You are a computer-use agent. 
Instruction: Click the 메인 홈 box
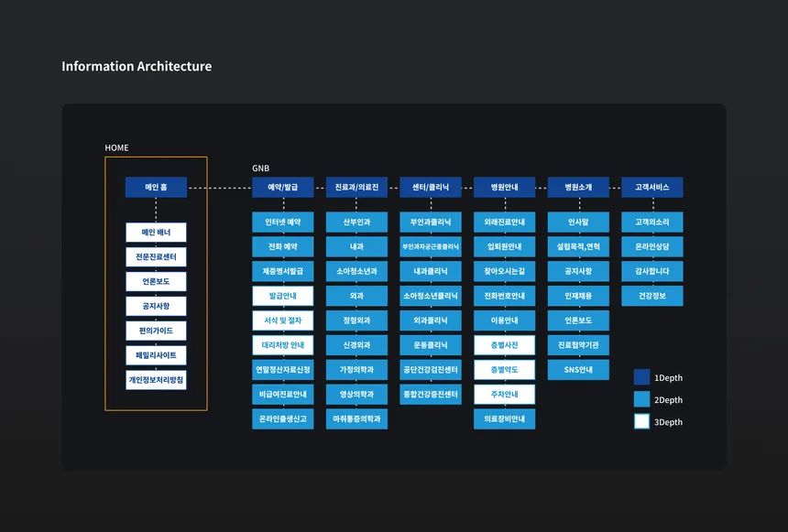pyautogui.click(x=156, y=187)
